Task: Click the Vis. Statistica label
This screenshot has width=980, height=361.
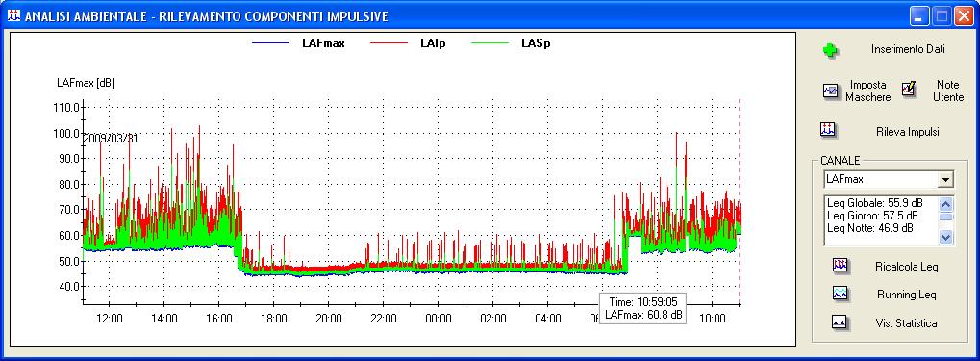Action: 907,323
